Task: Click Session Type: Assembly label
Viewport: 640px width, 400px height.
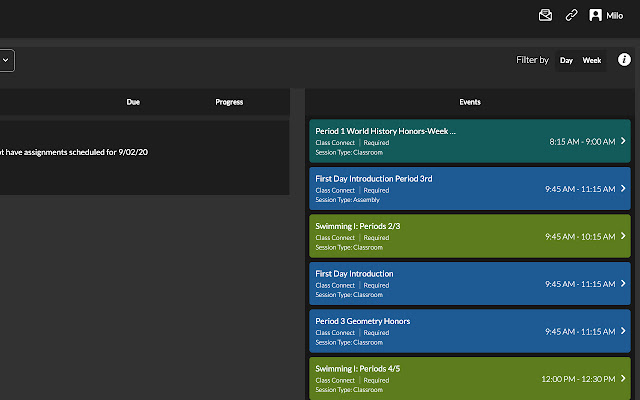Action: coord(347,200)
